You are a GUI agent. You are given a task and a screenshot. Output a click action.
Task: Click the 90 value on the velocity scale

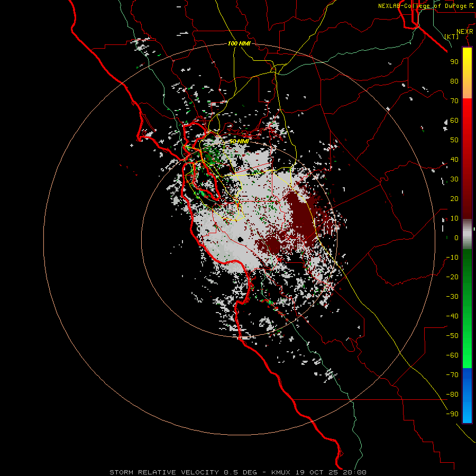pyautogui.click(x=454, y=62)
